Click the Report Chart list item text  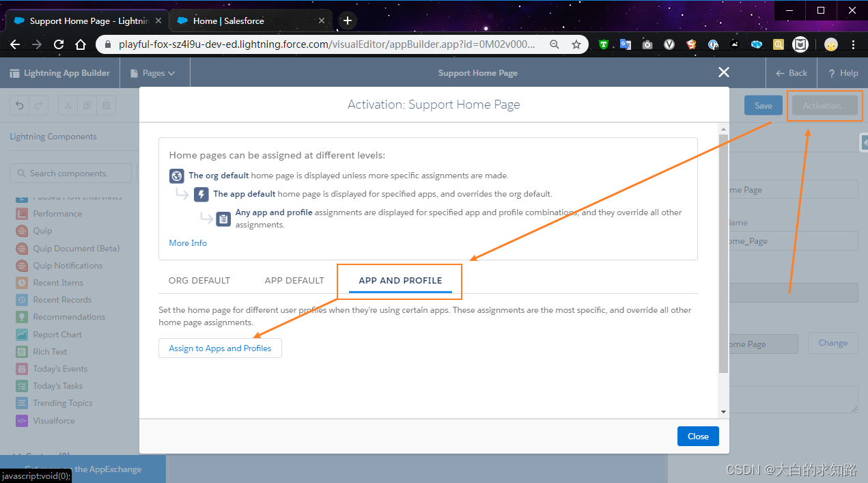57,335
